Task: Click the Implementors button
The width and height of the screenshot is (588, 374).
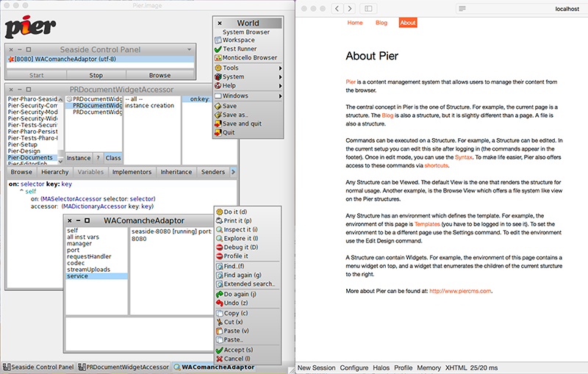Action: (x=132, y=172)
